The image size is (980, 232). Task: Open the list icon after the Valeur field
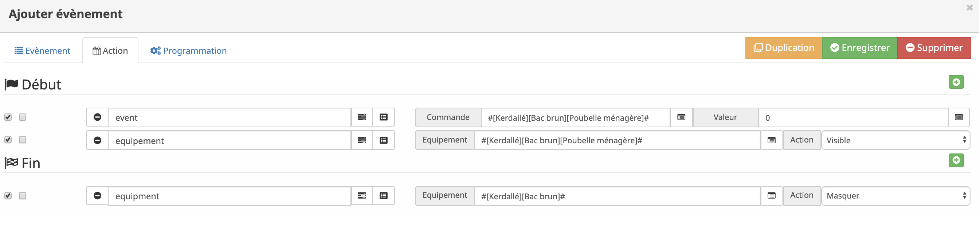tap(958, 117)
